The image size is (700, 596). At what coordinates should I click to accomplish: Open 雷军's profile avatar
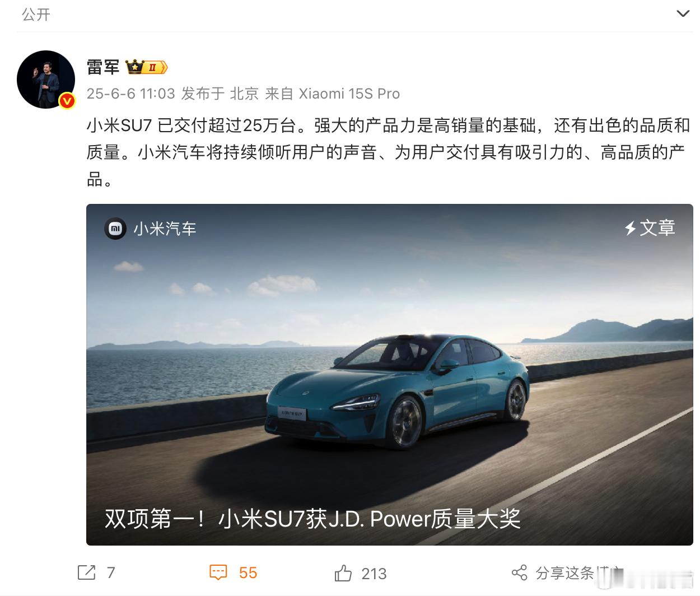coord(46,80)
